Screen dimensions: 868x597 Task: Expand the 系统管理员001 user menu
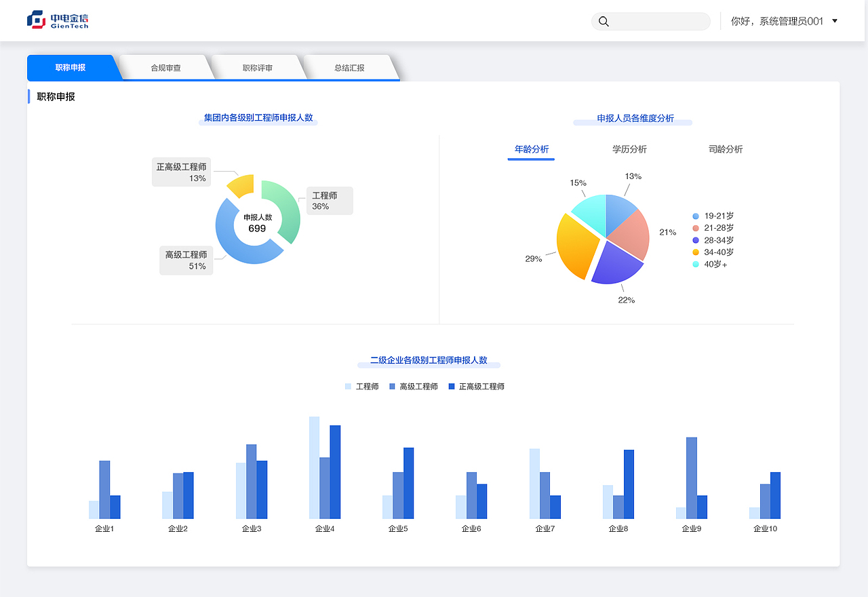(x=778, y=20)
